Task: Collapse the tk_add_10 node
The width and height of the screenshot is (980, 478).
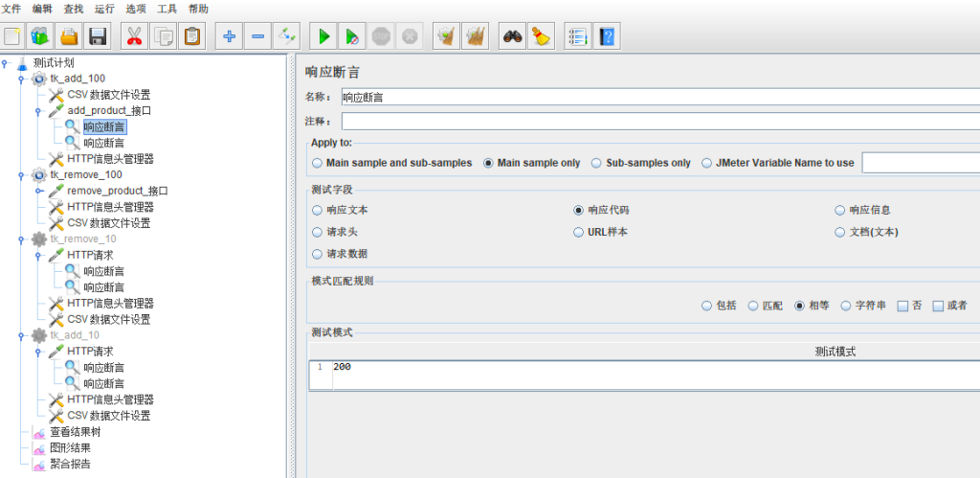Action: click(21, 335)
